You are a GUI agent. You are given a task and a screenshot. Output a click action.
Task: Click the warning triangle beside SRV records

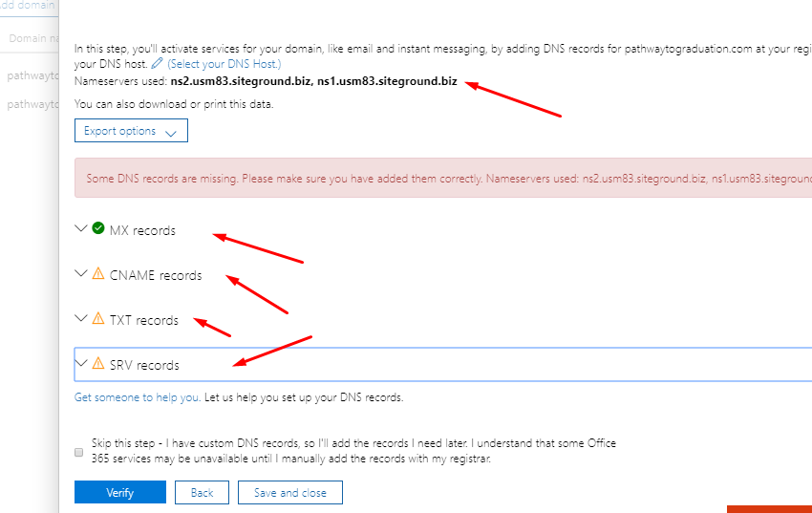[98, 363]
